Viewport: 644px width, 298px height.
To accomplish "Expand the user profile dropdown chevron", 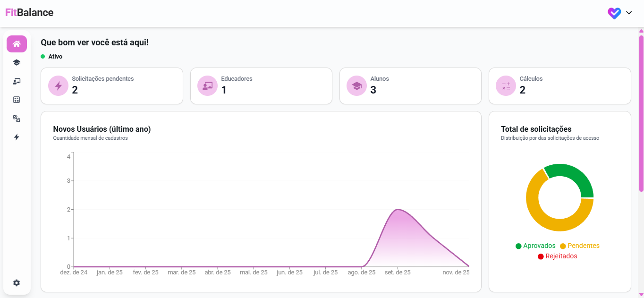I will [629, 13].
